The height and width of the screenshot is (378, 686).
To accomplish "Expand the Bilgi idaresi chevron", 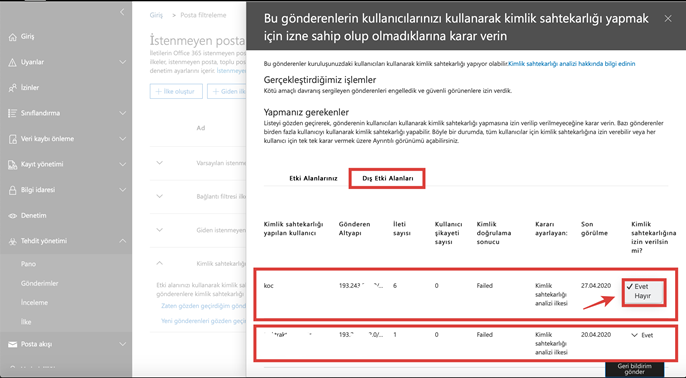I will pos(122,190).
